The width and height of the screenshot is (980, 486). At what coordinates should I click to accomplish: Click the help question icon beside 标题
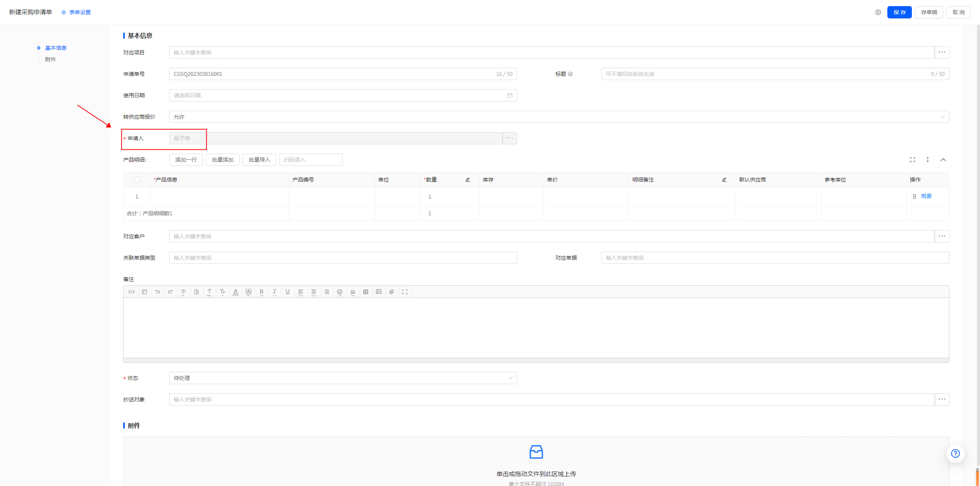click(x=570, y=74)
